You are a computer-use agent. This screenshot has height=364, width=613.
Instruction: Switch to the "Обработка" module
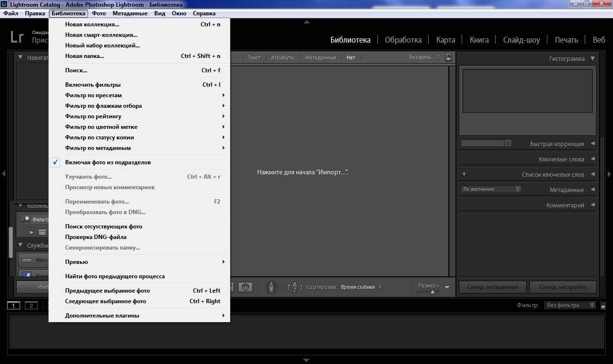click(403, 40)
